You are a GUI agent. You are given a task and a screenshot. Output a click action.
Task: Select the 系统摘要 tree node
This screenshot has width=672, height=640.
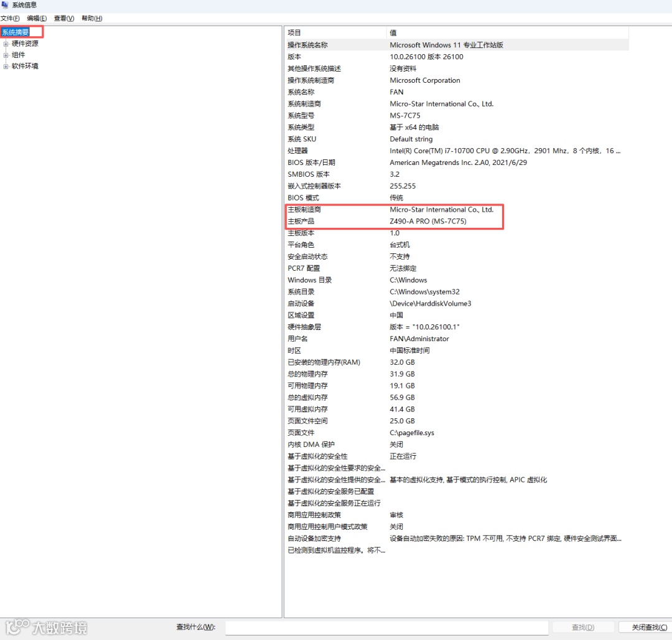coord(16,32)
